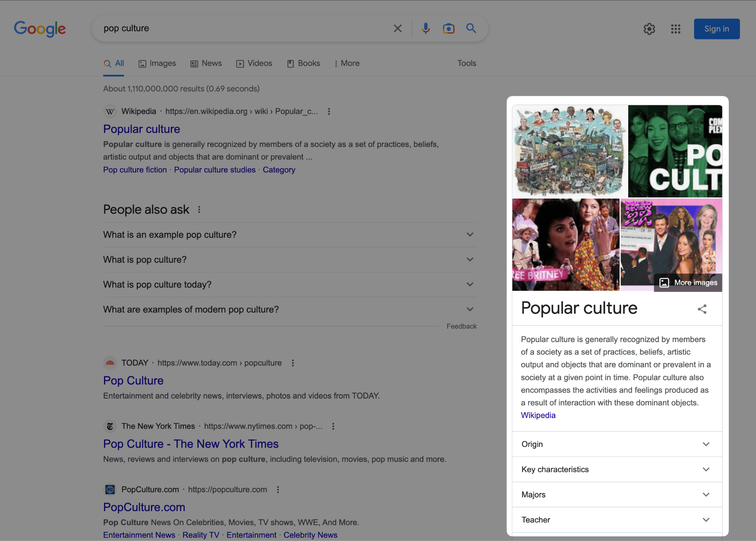The height and width of the screenshot is (541, 756).
Task: Send Feedback on People also ask
Action: [461, 326]
